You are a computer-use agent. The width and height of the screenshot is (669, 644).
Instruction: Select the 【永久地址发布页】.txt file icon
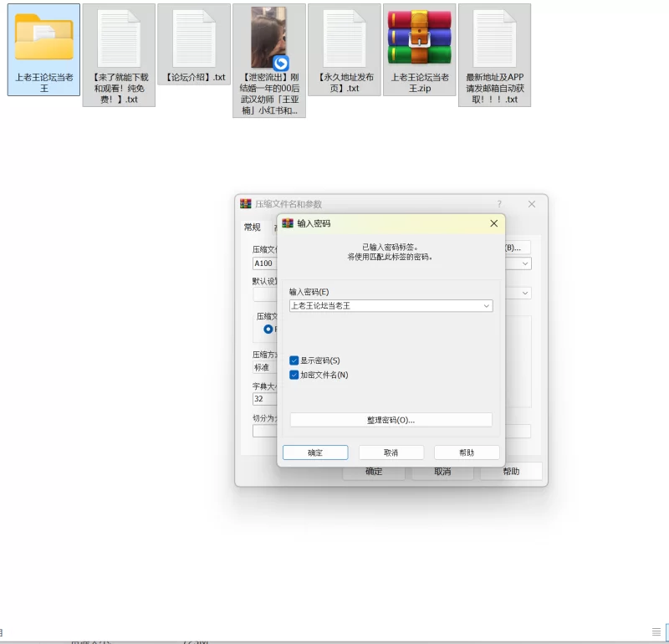[344, 38]
